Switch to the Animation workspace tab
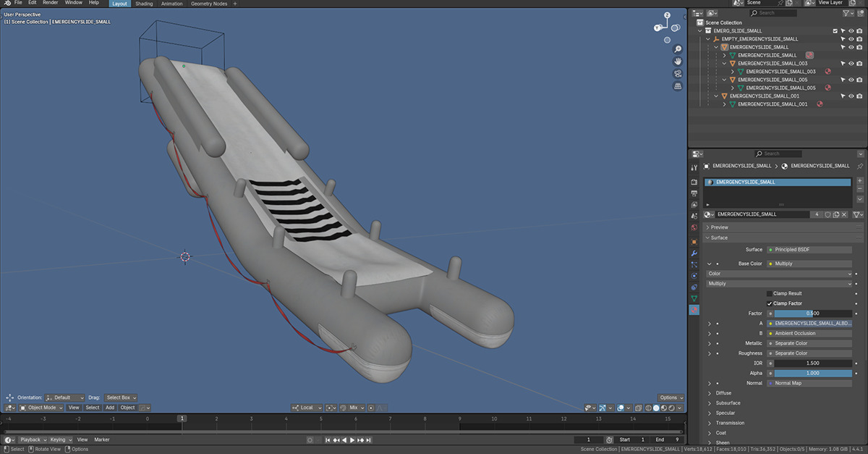The width and height of the screenshot is (868, 454). (172, 4)
